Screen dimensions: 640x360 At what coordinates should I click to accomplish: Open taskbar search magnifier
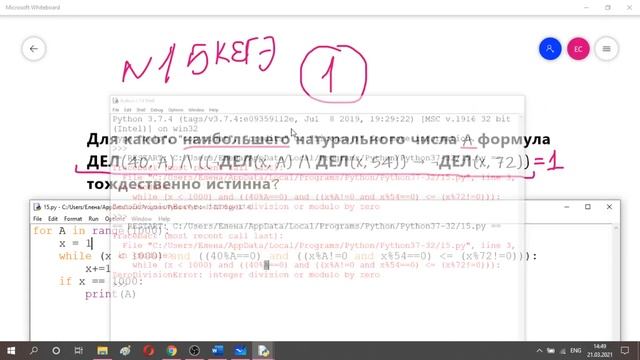(x=34, y=351)
